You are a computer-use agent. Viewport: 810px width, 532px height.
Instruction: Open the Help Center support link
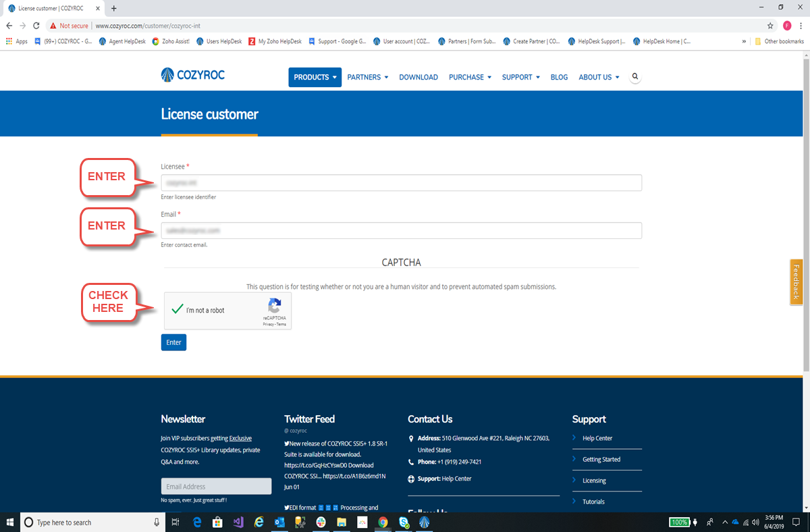click(597, 438)
